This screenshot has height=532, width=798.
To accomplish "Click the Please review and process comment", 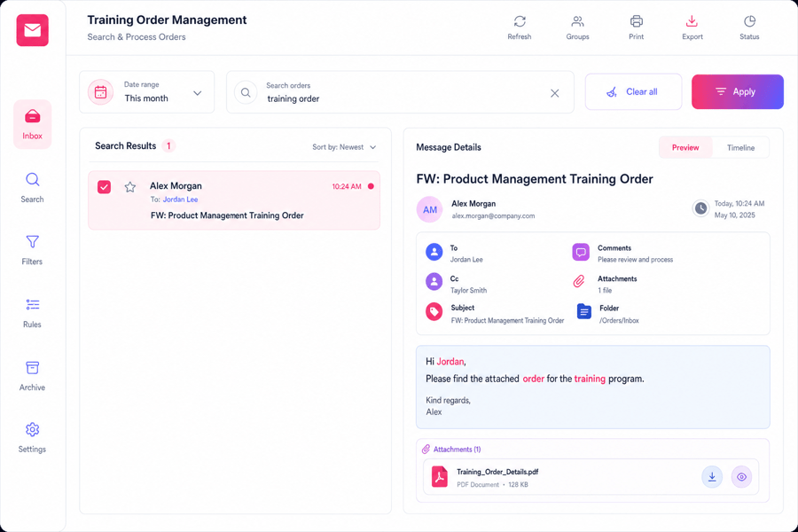I will pyautogui.click(x=635, y=260).
